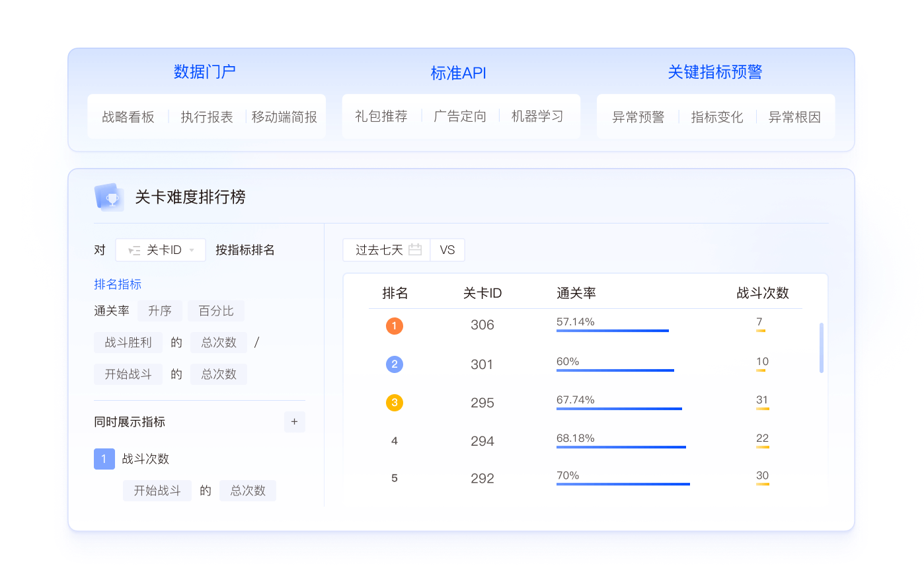924x582 pixels.
Task: Open the 升序 sort order selector
Action: 160,311
